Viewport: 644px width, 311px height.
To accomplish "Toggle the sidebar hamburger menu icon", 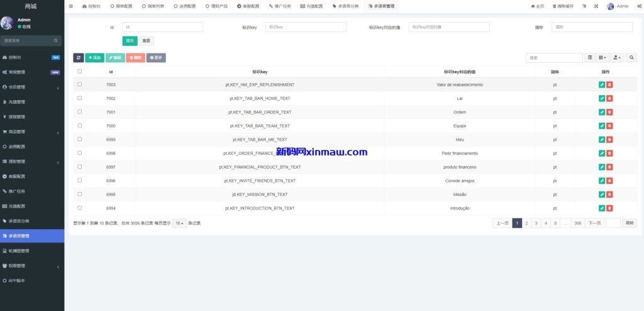I will (71, 6).
